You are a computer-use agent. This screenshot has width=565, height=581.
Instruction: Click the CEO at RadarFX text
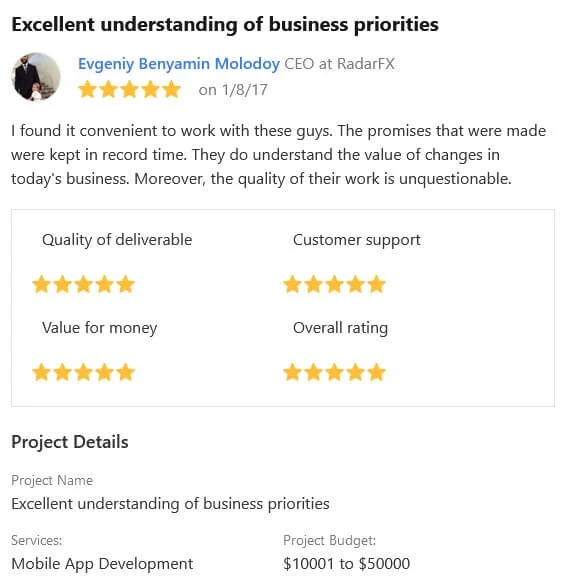(339, 64)
